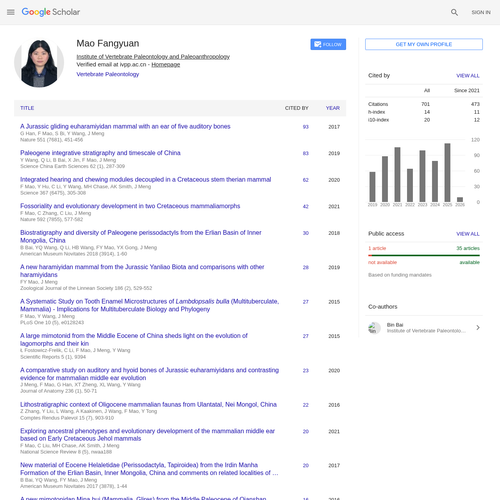Sort by YEAR column header
500x500 pixels.
click(x=333, y=108)
